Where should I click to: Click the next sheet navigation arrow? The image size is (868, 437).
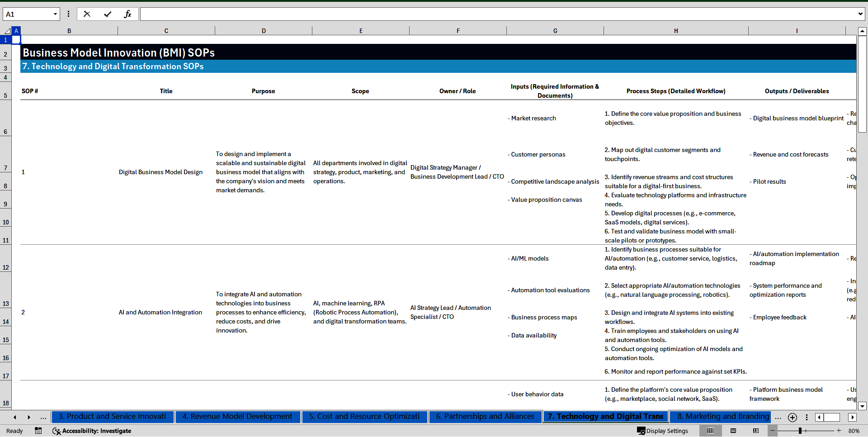(x=29, y=418)
